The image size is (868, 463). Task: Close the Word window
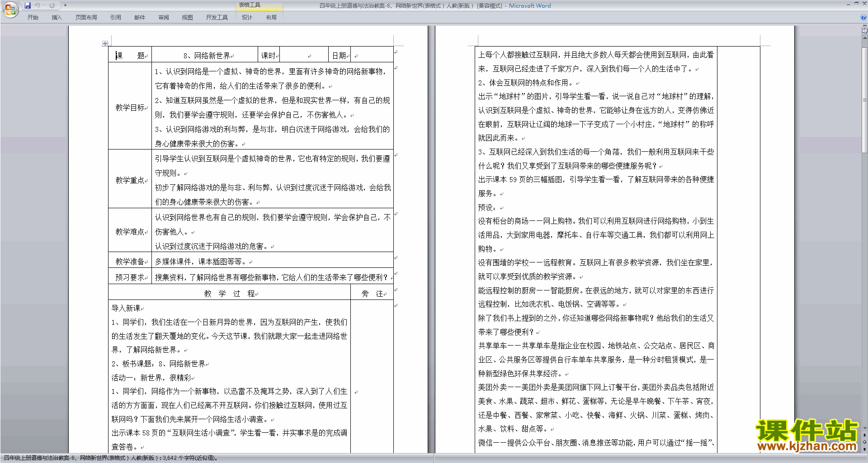click(864, 4)
